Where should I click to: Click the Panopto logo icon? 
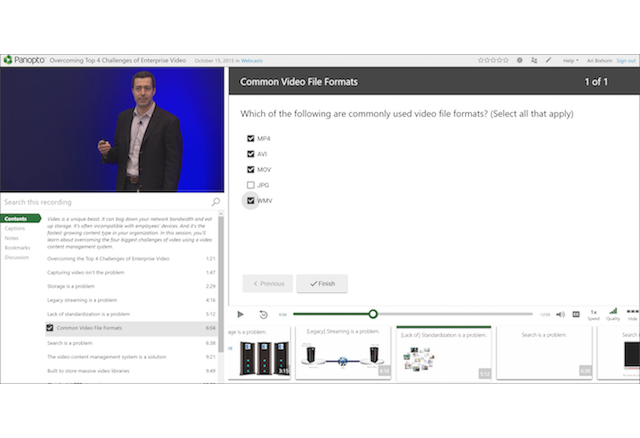[x=8, y=60]
